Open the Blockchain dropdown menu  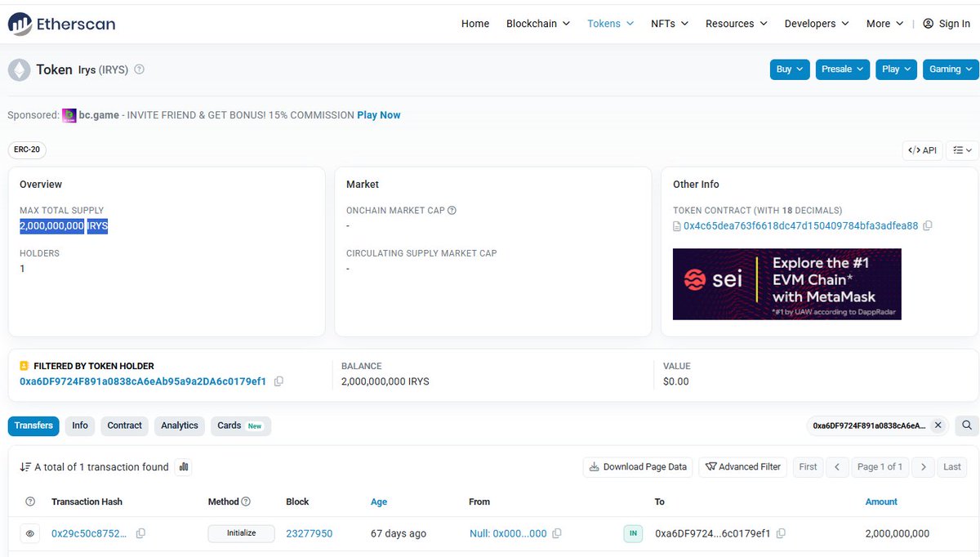click(x=537, y=24)
